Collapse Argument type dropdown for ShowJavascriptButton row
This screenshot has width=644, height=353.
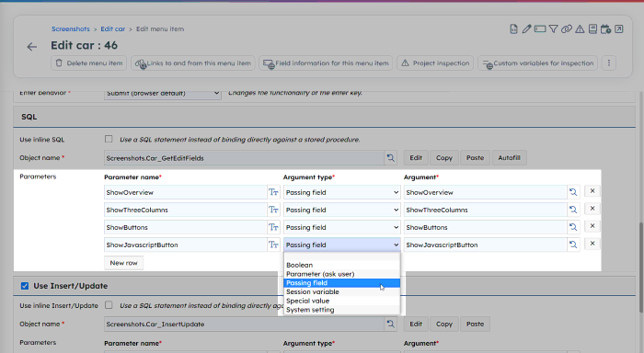coord(341,245)
